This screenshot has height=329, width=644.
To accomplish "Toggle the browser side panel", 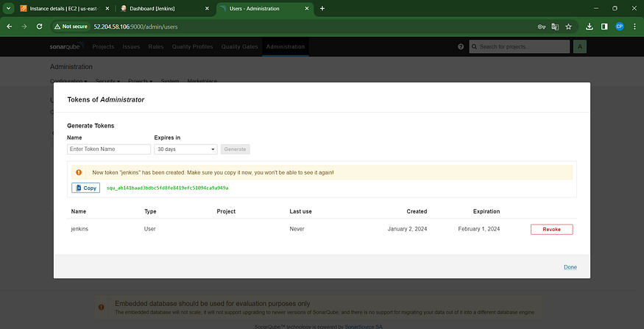I will [x=604, y=26].
